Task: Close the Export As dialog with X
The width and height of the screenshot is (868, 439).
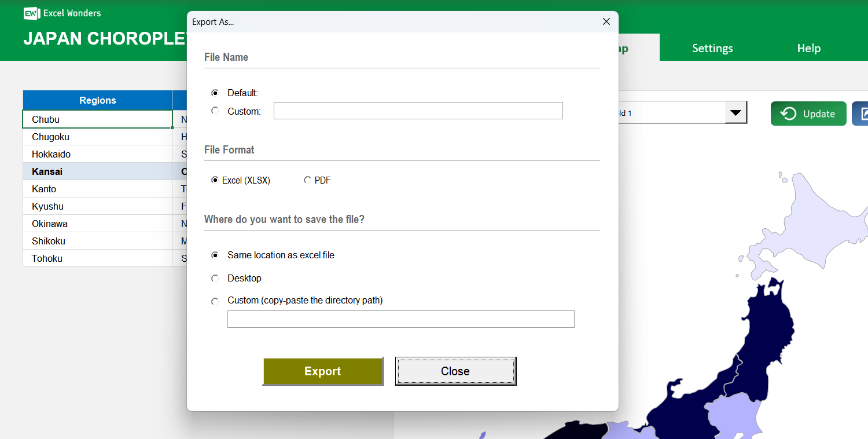Action: (x=606, y=22)
